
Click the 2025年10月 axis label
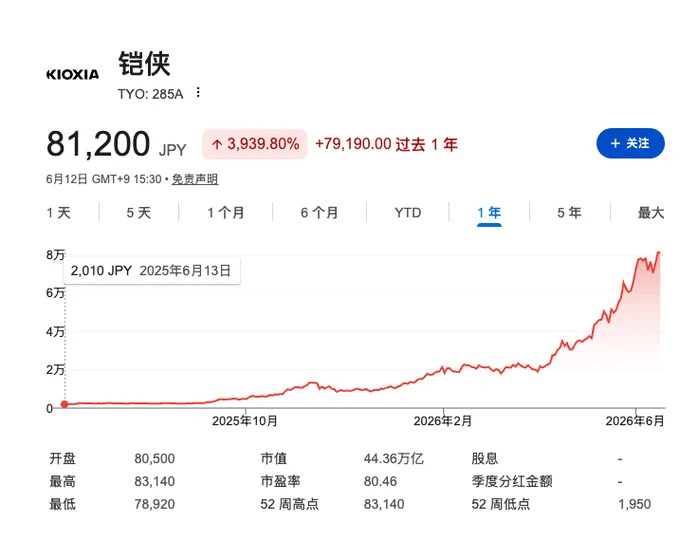point(245,421)
